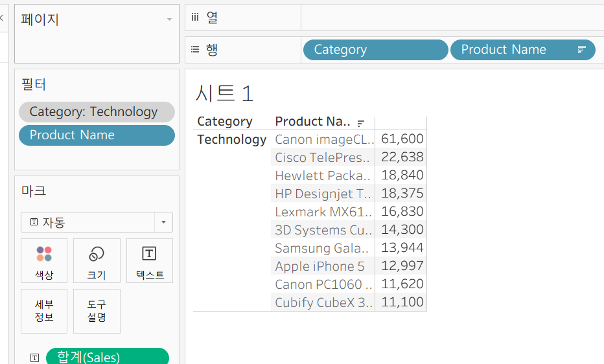Select Product Name pill in rows shelf

point(523,50)
